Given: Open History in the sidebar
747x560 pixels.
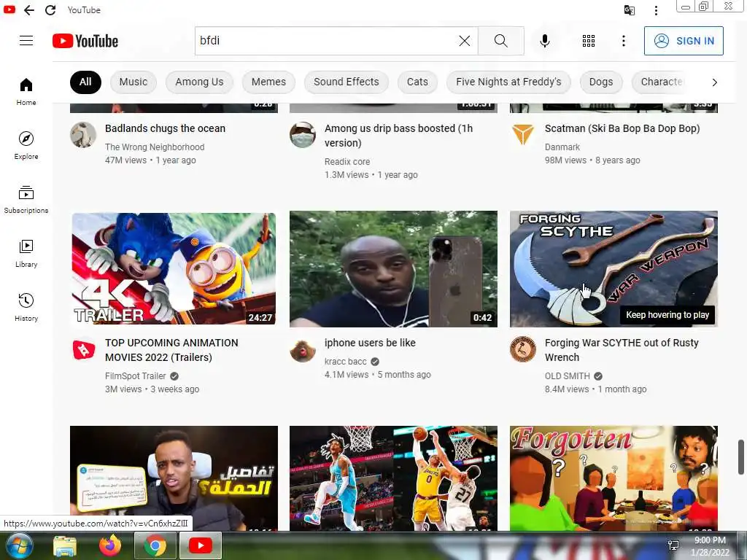Looking at the screenshot, I should point(26,307).
